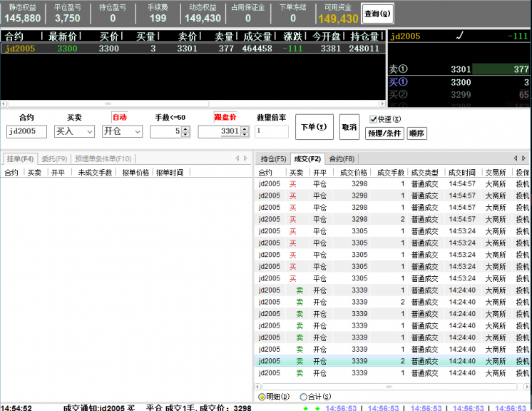This screenshot has height=411, width=532.
Task: Click left arrow of trade list scrollbar
Action: click(258, 387)
